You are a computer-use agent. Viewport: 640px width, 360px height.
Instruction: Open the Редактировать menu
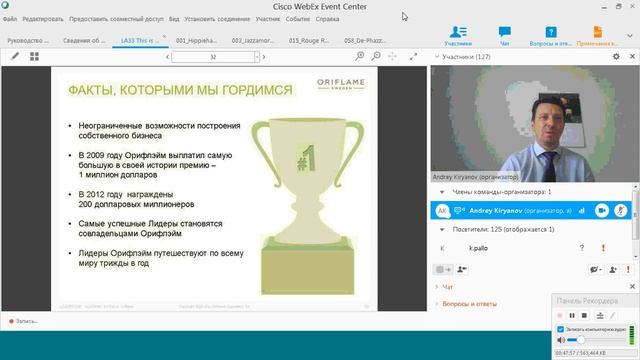43,19
